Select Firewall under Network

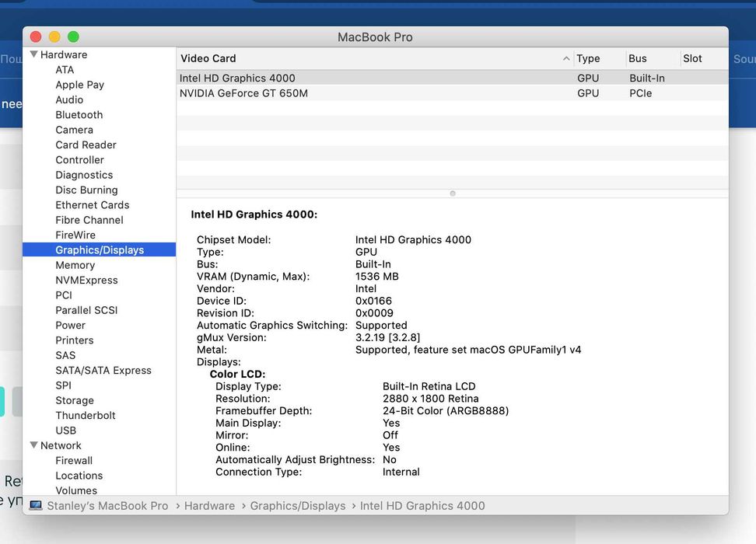74,460
